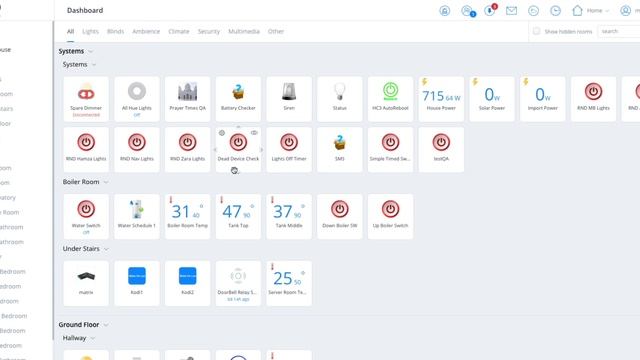640x360 pixels.
Task: Open the matrix device tile
Action: click(86, 283)
